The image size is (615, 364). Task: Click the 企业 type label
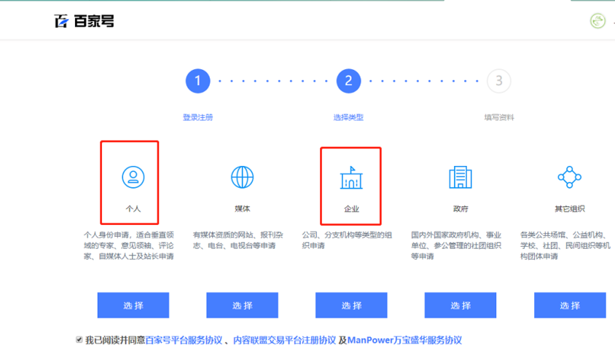point(351,209)
